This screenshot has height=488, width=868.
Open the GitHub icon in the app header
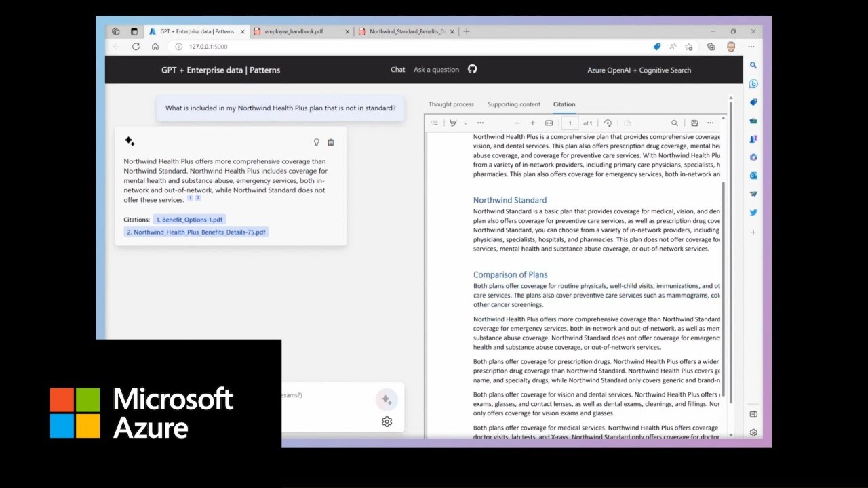coord(472,69)
